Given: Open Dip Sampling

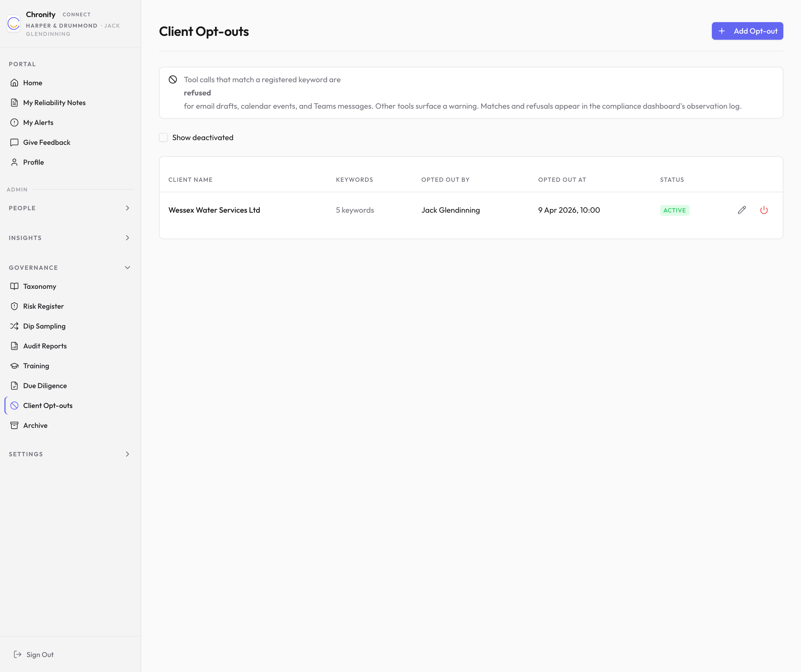Looking at the screenshot, I should [44, 326].
